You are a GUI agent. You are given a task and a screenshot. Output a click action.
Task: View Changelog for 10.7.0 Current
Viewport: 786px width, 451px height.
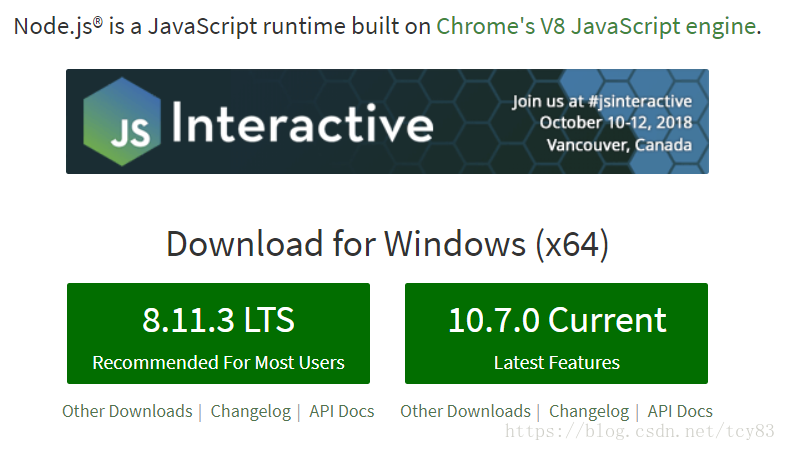[589, 412]
